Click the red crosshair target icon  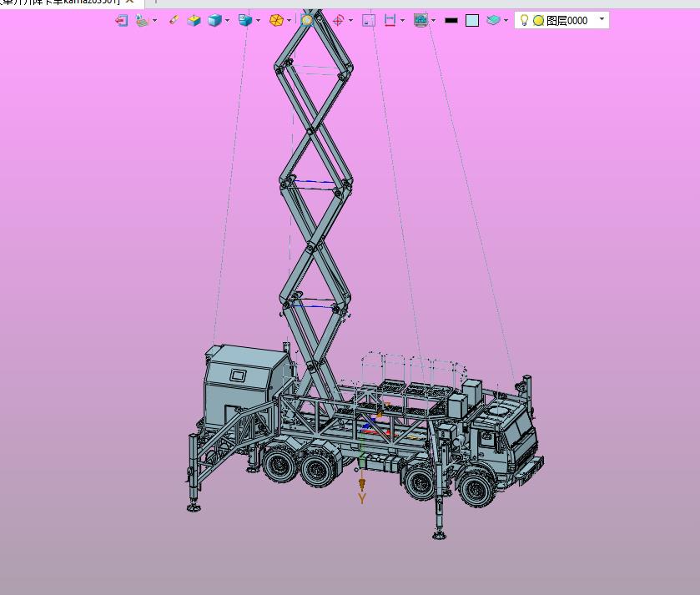point(339,21)
